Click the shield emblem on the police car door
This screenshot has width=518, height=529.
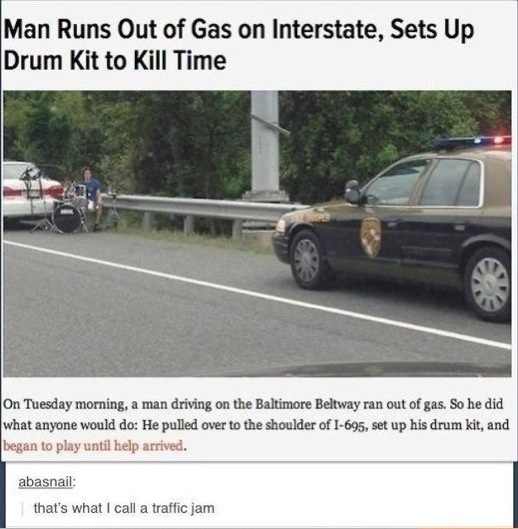[371, 236]
